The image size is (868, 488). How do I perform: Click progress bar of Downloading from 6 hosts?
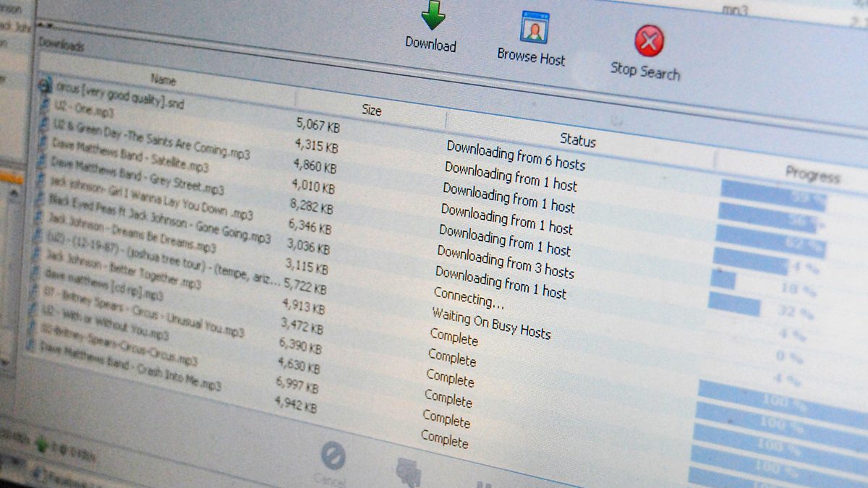774,195
